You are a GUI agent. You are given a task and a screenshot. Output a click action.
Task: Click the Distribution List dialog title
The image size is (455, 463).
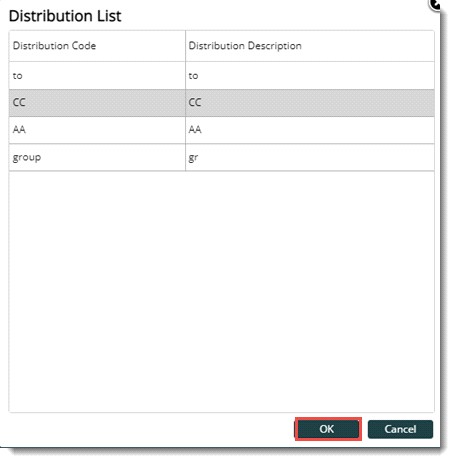pos(65,16)
